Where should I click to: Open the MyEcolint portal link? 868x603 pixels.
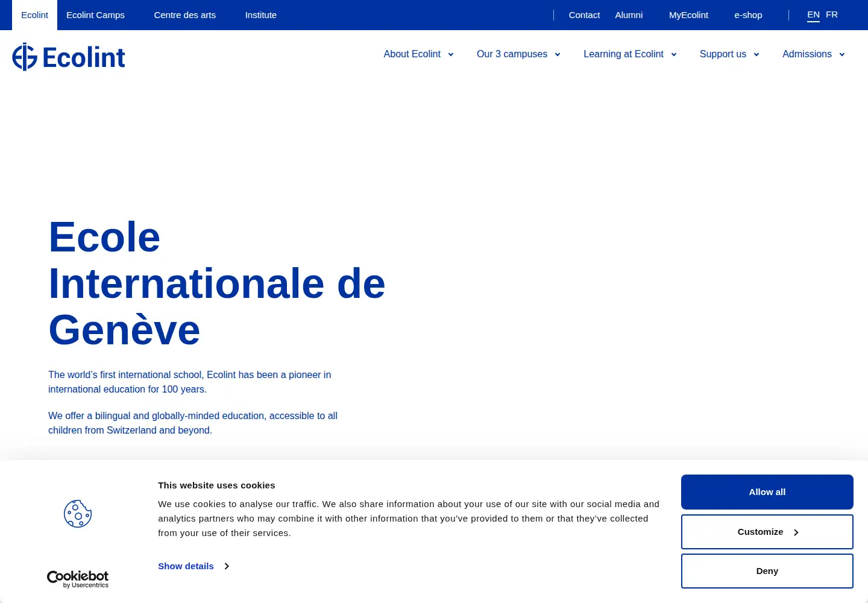[x=688, y=15]
